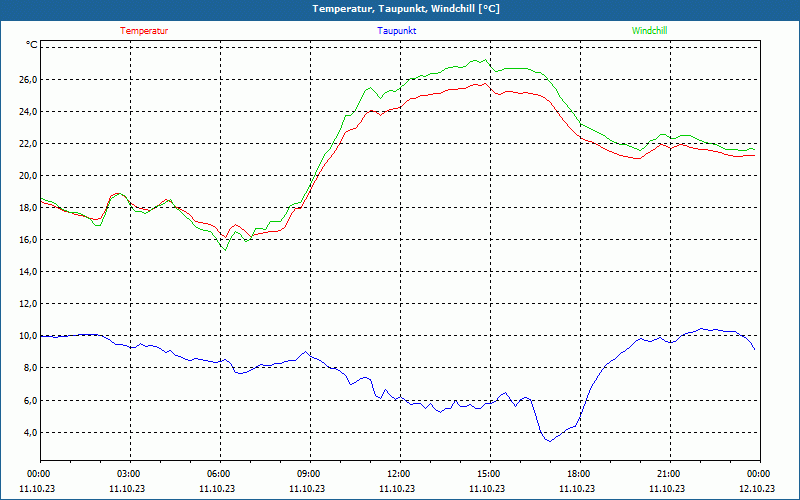This screenshot has height=500, width=800.
Task: Click the Windchill curve peak near 15:00
Action: click(485, 60)
